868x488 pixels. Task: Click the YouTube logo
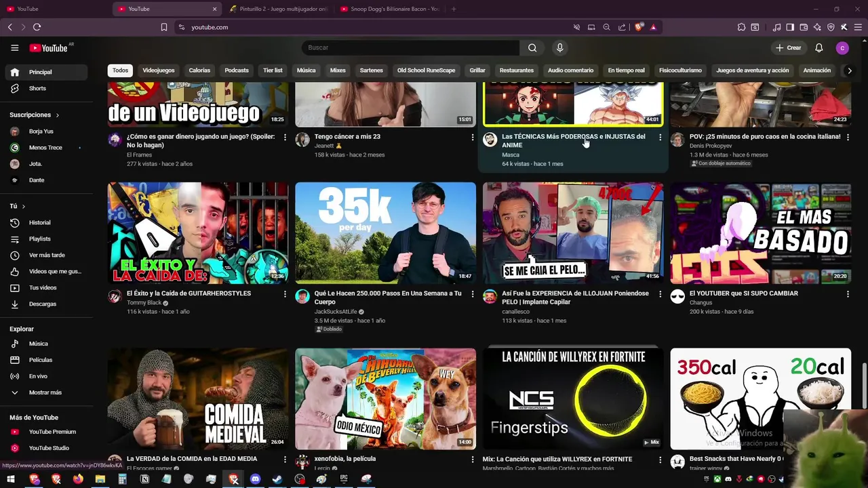pos(48,48)
